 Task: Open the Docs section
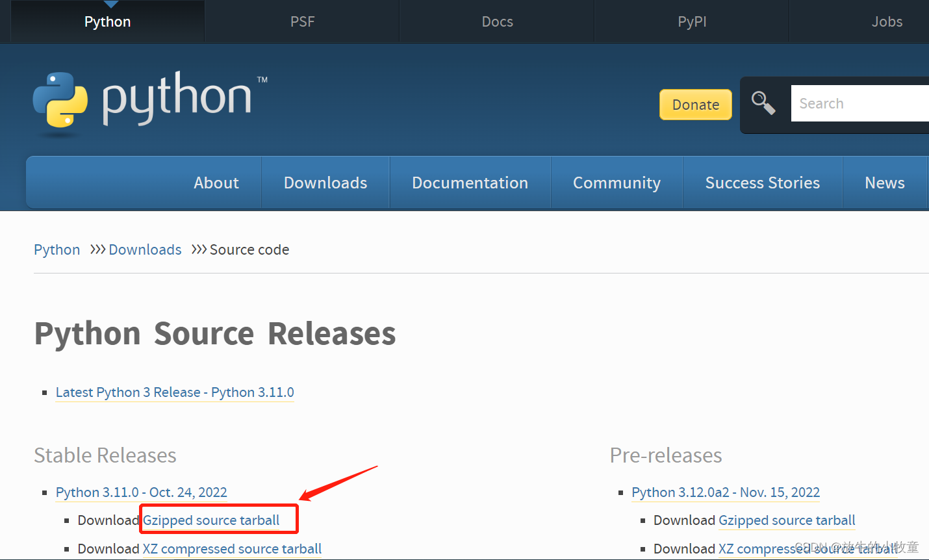[496, 21]
